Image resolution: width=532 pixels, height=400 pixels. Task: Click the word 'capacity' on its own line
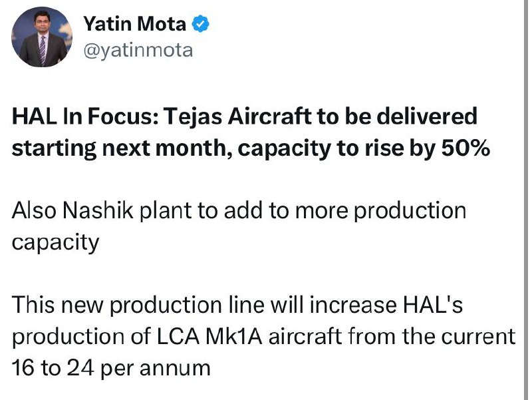tap(56, 242)
